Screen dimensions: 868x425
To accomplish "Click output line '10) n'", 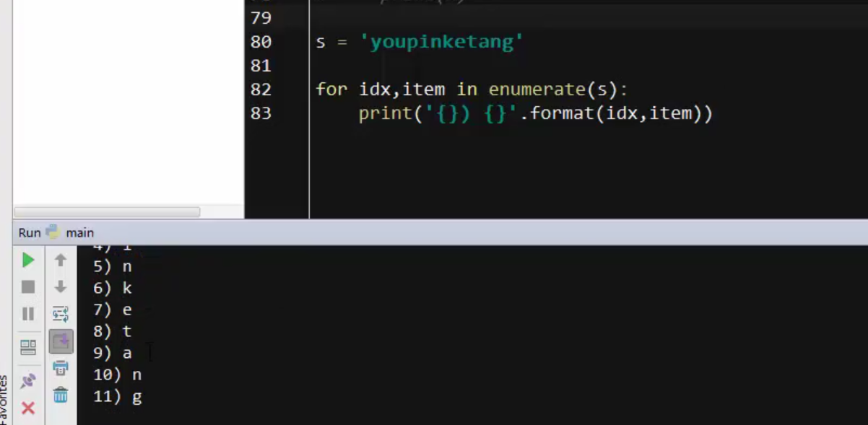I will (x=118, y=374).
